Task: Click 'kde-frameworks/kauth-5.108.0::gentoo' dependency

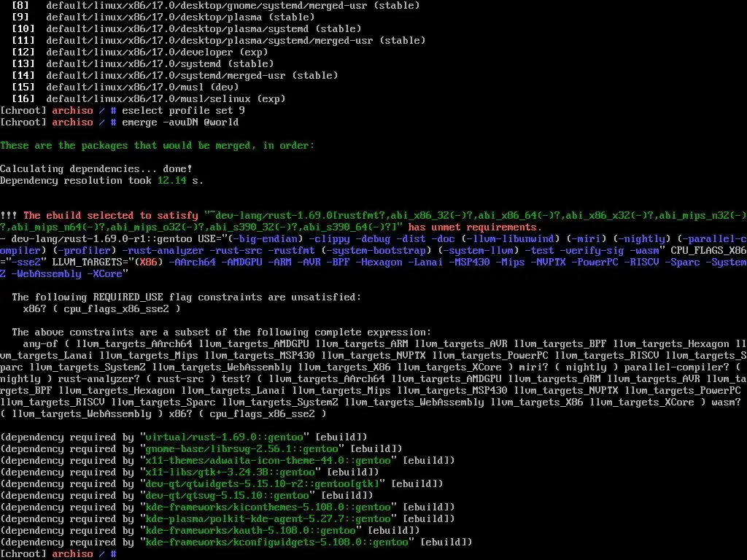Action: (x=251, y=531)
